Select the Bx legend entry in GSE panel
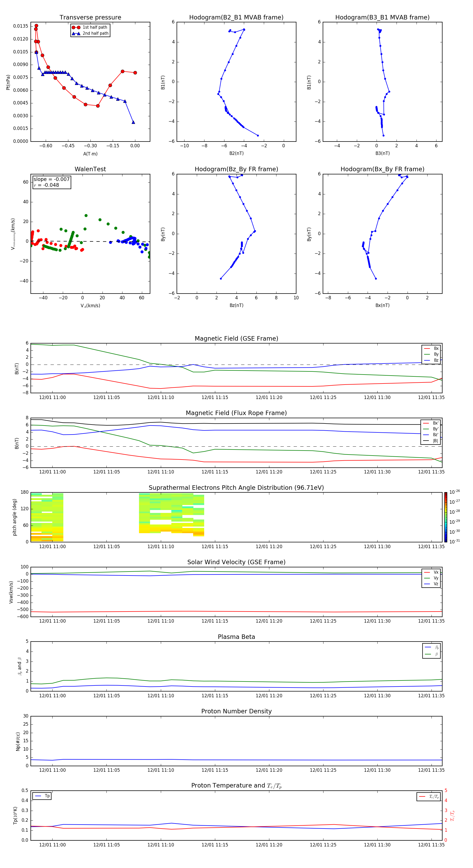Image resolution: width=473 pixels, height=868 pixels. 431,349
